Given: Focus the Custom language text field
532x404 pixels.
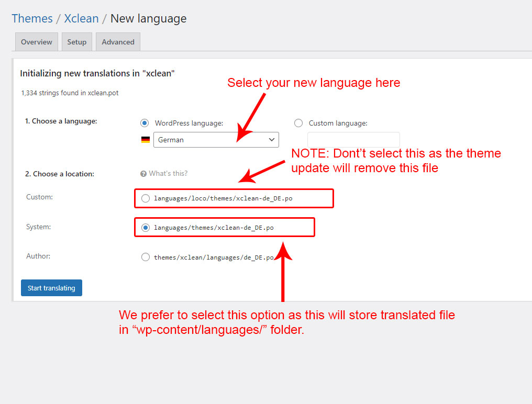Looking at the screenshot, I should pos(353,140).
